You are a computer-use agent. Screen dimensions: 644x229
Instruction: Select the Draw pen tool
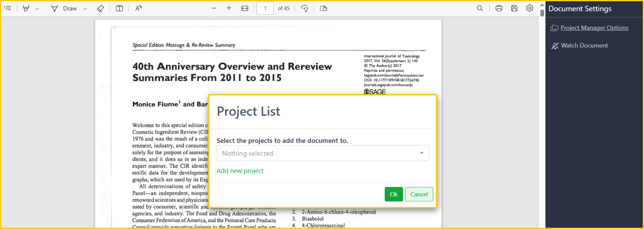[54, 8]
